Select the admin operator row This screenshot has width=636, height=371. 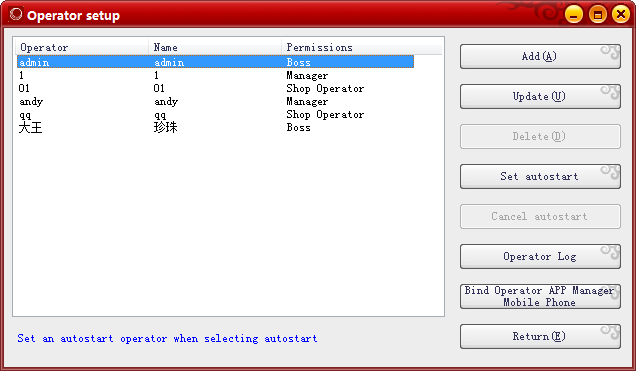pos(215,62)
